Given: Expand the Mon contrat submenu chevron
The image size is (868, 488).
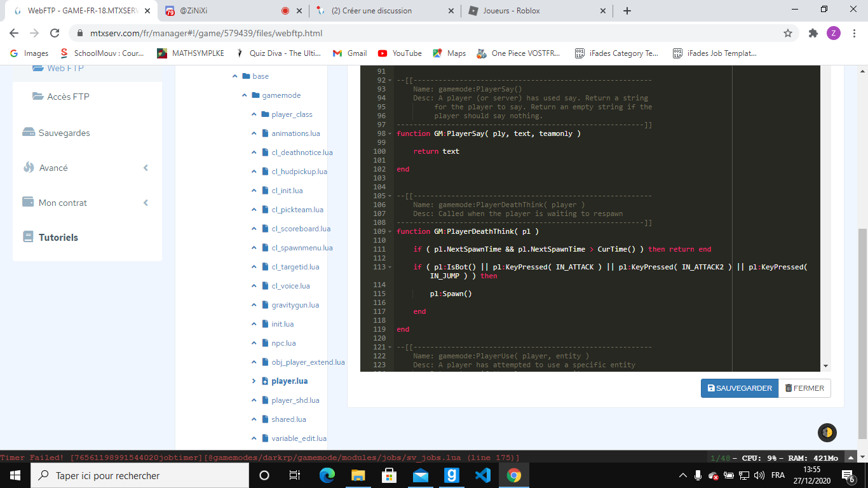Looking at the screenshot, I should [146, 203].
